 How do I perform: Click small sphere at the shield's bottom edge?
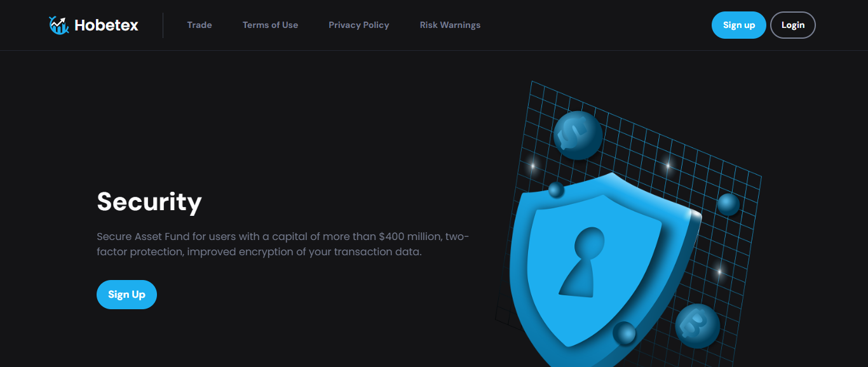(624, 333)
